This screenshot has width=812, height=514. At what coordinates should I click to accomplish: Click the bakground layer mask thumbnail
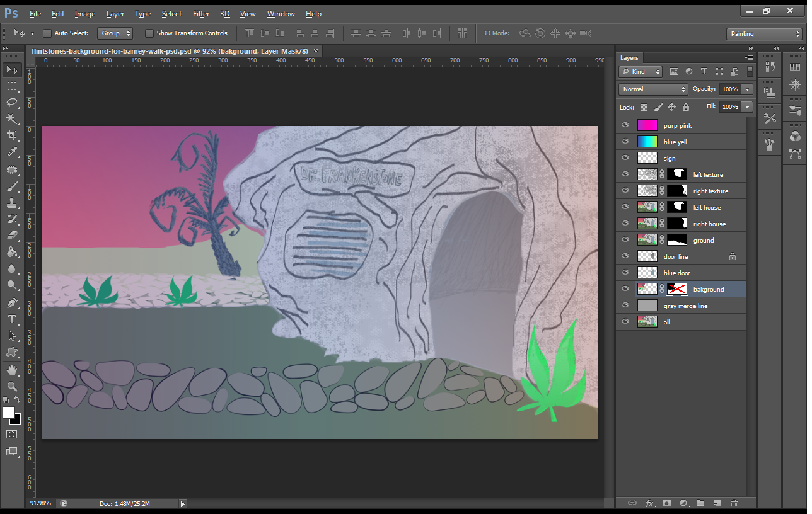point(677,289)
